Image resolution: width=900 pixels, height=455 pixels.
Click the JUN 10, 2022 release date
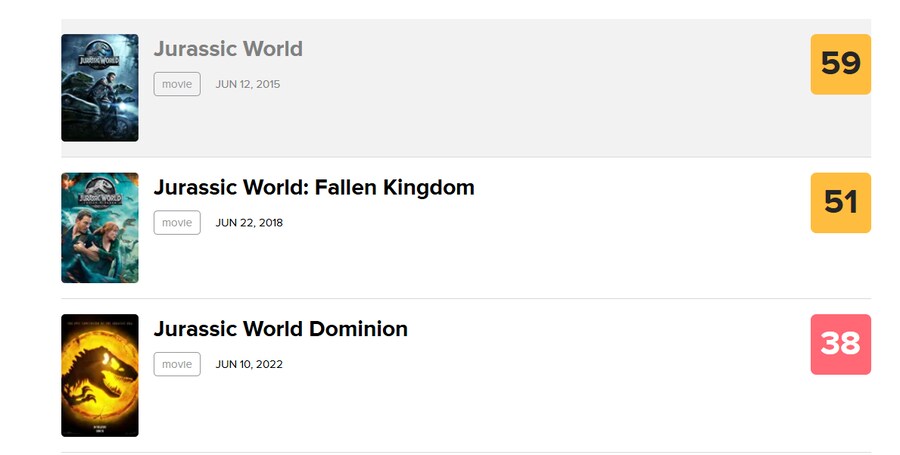249,364
